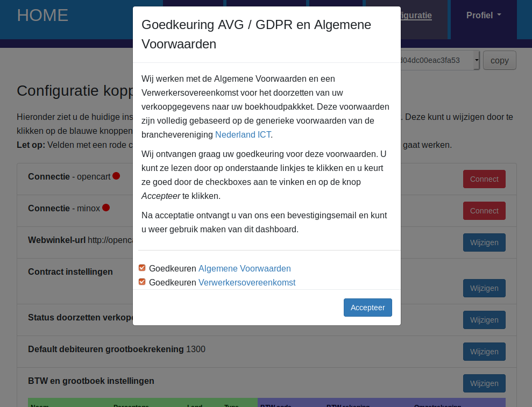The height and width of the screenshot is (407, 532).
Task: Open the Verwerkersovereenkomst link
Action: tap(246, 282)
